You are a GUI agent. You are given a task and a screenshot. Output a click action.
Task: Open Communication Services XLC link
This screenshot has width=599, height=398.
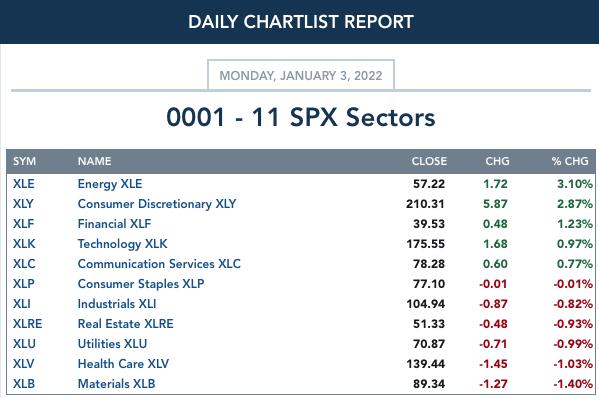(159, 264)
